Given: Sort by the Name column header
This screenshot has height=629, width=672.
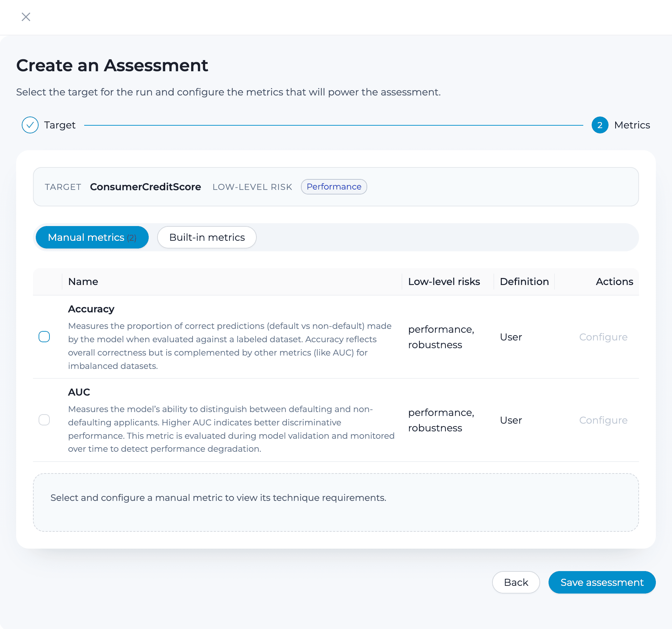Looking at the screenshot, I should coord(83,282).
